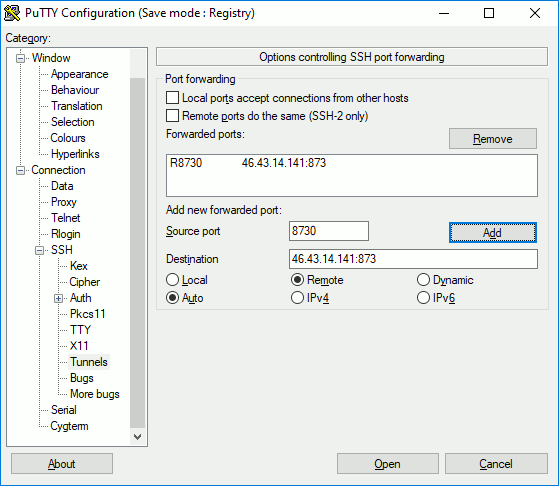This screenshot has height=486, width=559.
Task: Select the IPv6 radio option
Action: click(x=423, y=298)
